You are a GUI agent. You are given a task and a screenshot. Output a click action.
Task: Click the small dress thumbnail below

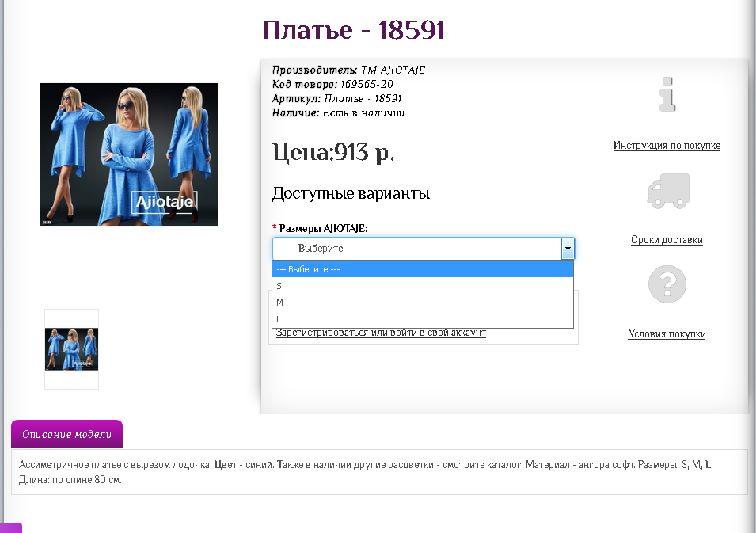[x=71, y=349]
